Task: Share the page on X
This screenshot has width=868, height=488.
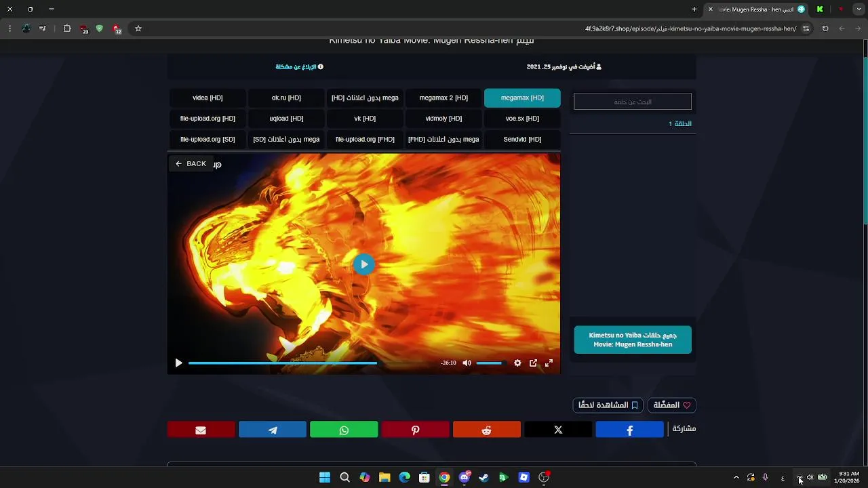Action: 558,430
